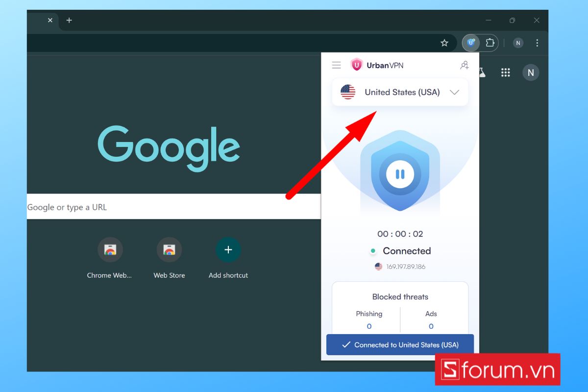This screenshot has width=588, height=392.
Task: Click the Phishing blocked count
Action: [369, 326]
